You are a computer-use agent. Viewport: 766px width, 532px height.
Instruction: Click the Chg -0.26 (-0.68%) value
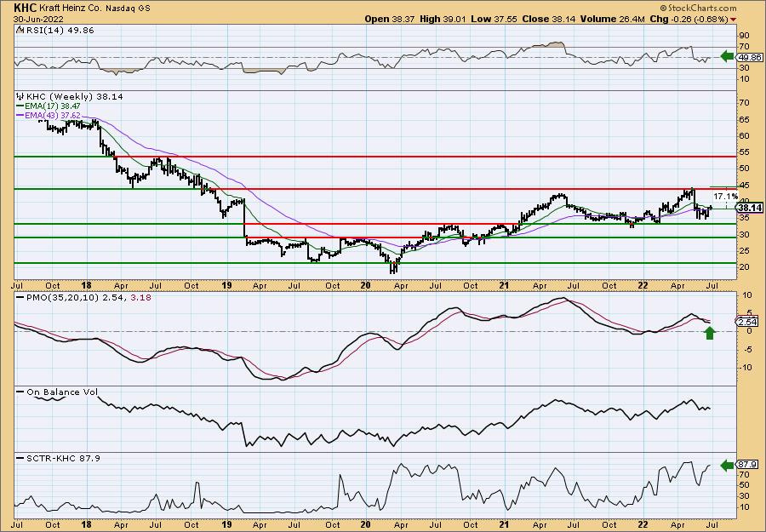coord(689,20)
